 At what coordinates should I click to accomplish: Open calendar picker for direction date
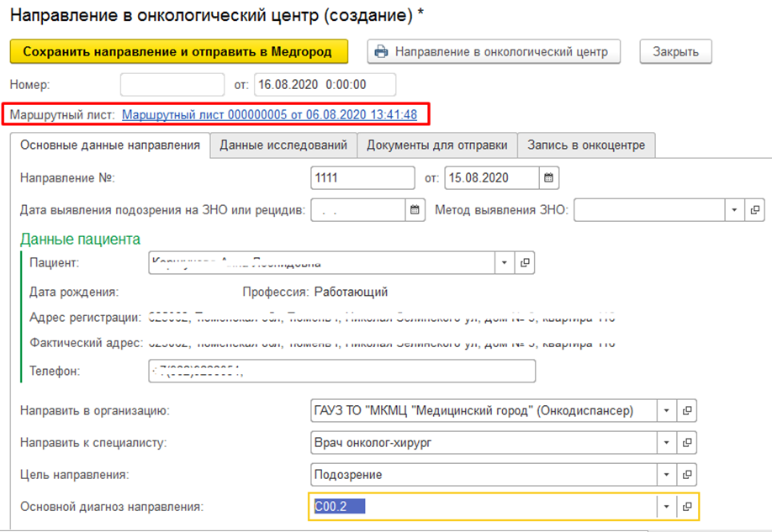click(x=548, y=178)
